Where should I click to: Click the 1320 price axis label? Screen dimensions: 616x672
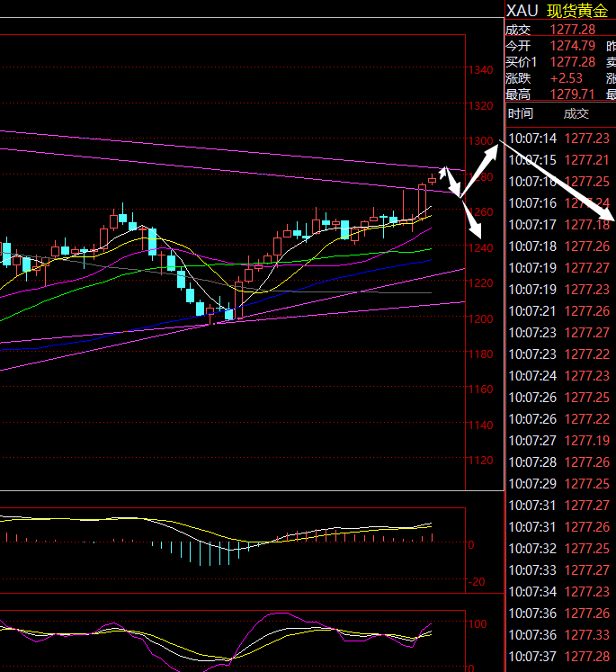(x=480, y=106)
